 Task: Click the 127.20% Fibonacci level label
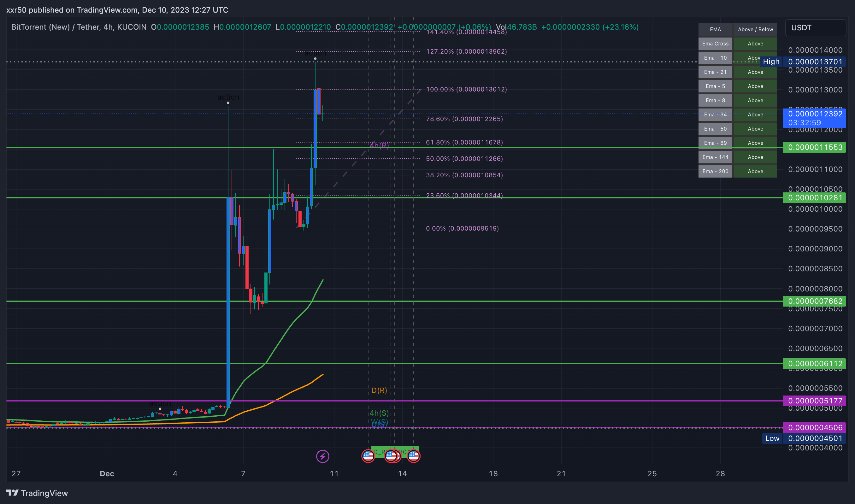point(466,51)
